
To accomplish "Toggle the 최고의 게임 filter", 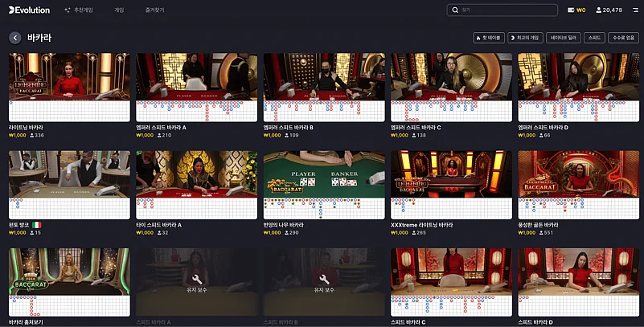I will pyautogui.click(x=525, y=38).
